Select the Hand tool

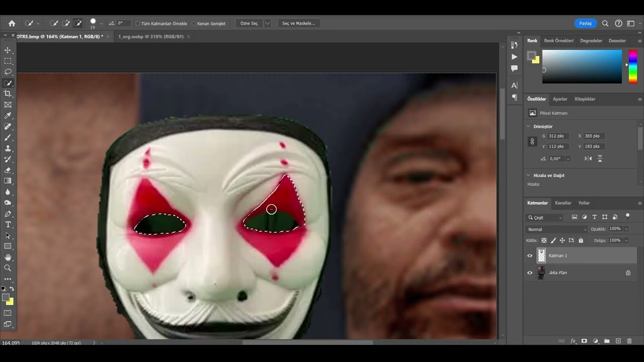click(8, 257)
